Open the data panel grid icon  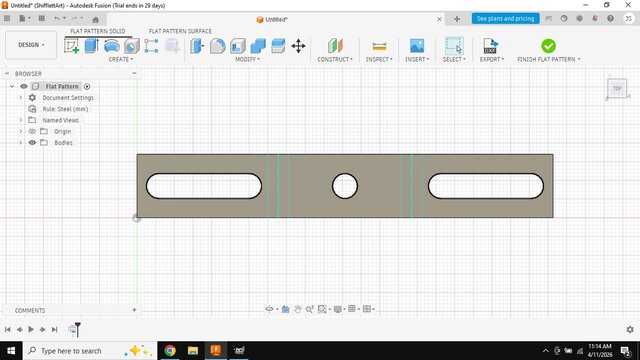pyautogui.click(x=7, y=18)
